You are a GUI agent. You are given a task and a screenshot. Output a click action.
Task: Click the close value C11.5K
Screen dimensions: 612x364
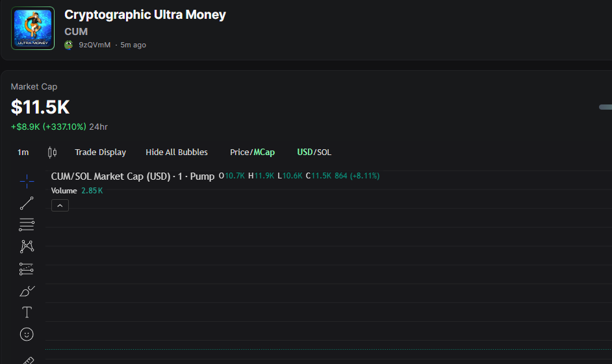point(318,176)
